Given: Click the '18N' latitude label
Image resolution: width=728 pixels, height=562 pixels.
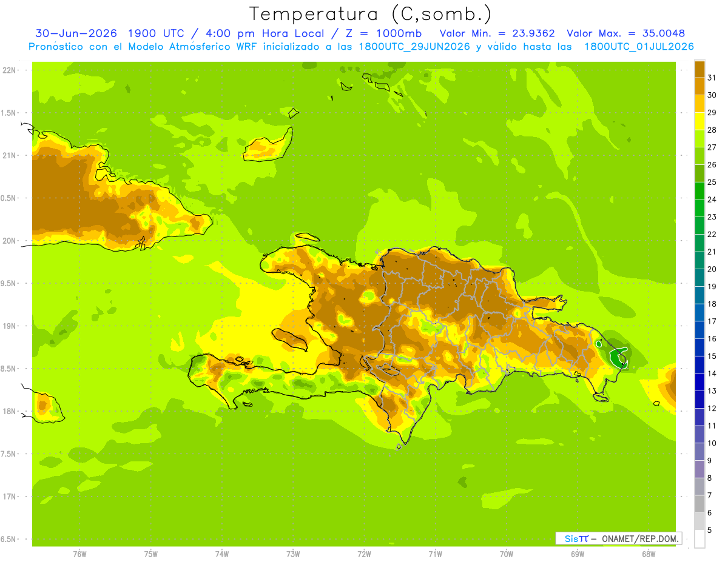Looking at the screenshot, I should (10, 411).
